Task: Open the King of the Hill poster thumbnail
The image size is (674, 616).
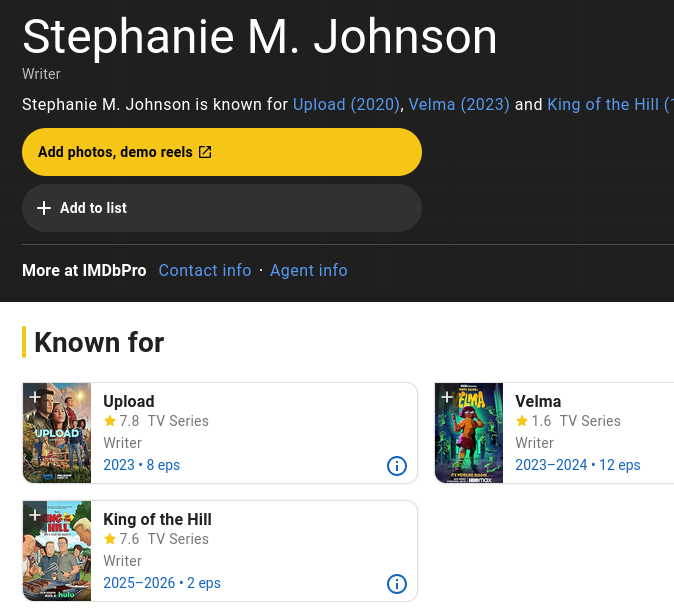Action: pos(57,551)
